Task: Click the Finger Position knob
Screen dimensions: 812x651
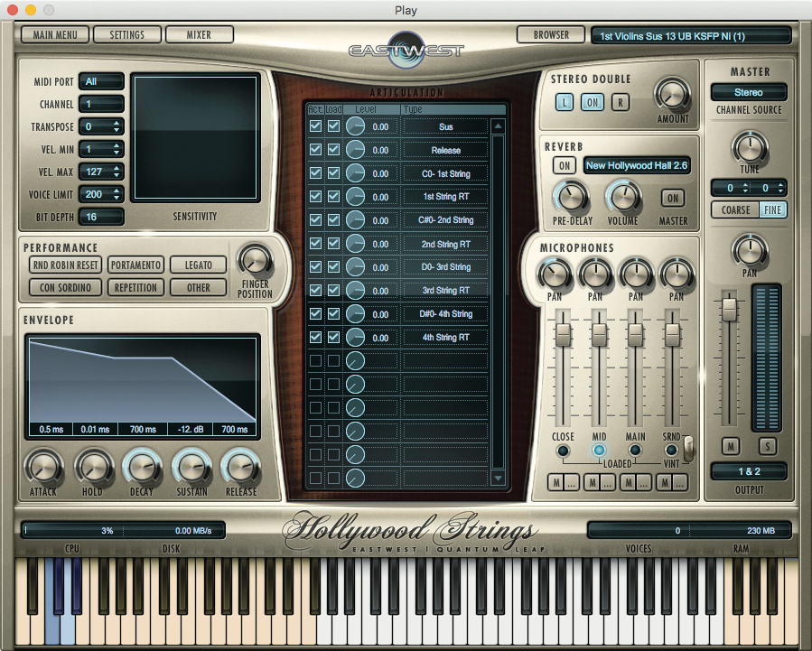Action: click(254, 261)
